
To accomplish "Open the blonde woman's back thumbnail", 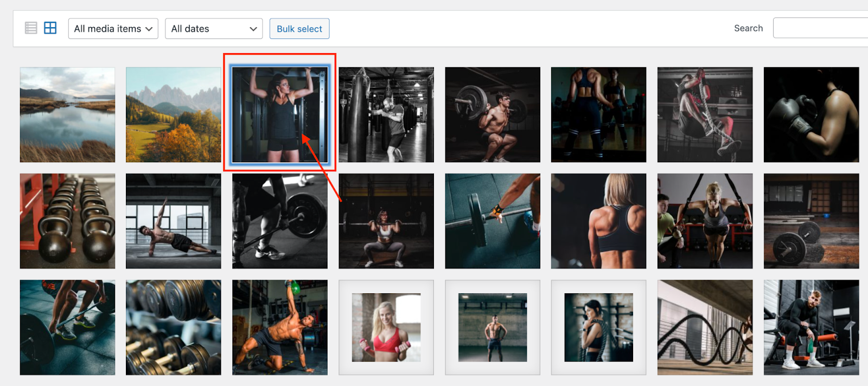I will click(x=599, y=221).
